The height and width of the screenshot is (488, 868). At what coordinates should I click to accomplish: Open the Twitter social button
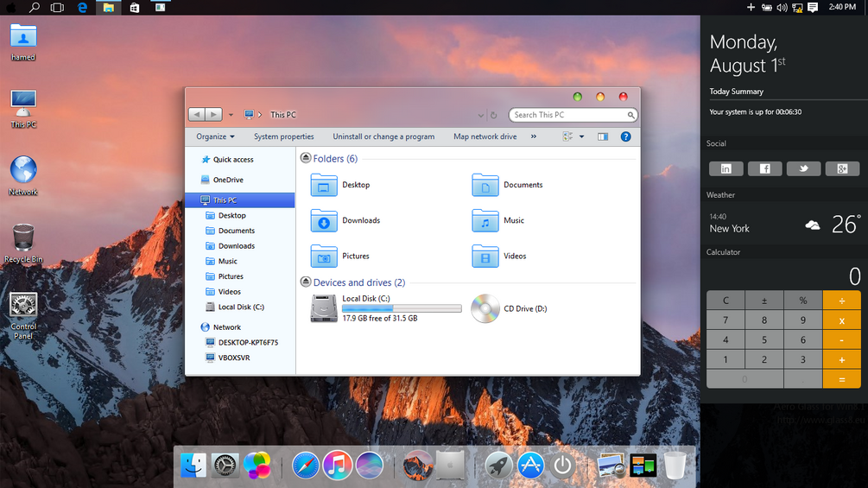coord(803,168)
